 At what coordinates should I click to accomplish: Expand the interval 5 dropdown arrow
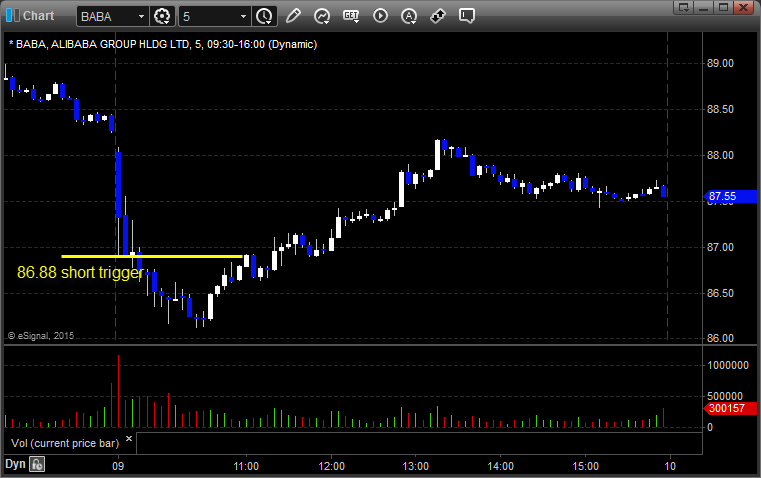243,16
